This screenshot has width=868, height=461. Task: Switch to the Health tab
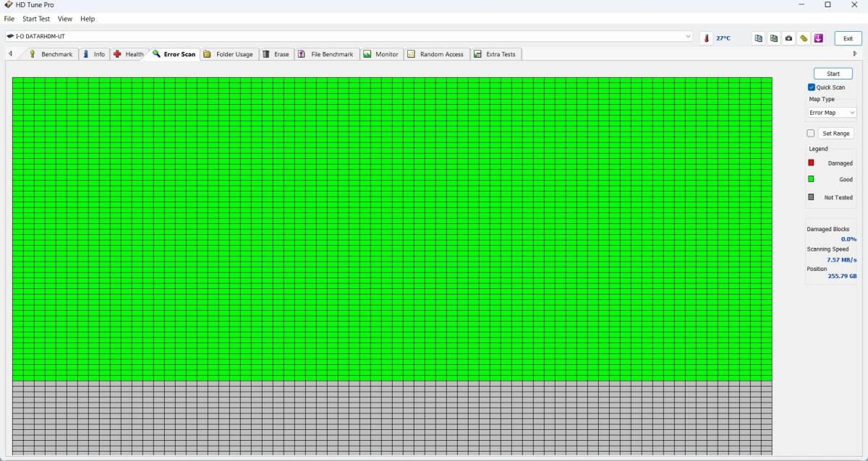129,54
